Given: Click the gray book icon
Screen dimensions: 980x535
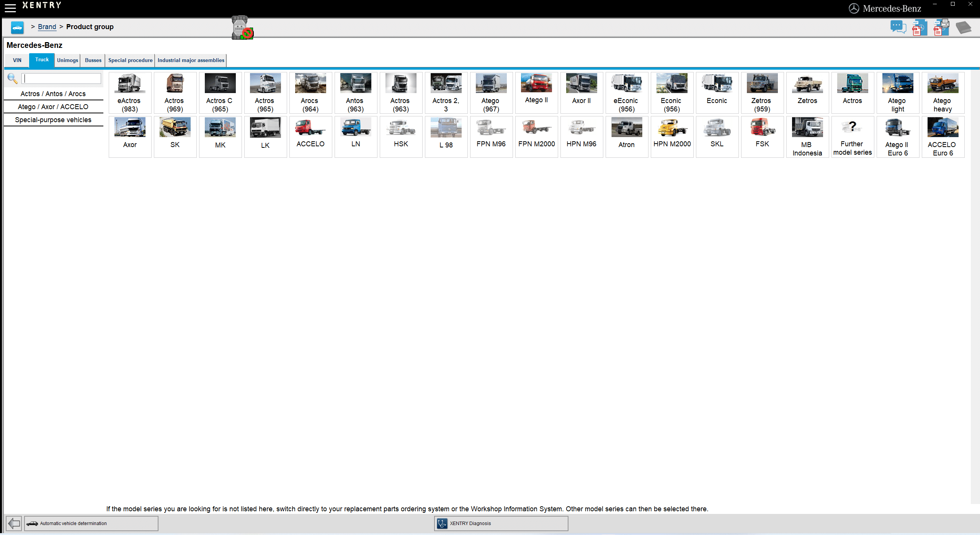Looking at the screenshot, I should (x=963, y=28).
